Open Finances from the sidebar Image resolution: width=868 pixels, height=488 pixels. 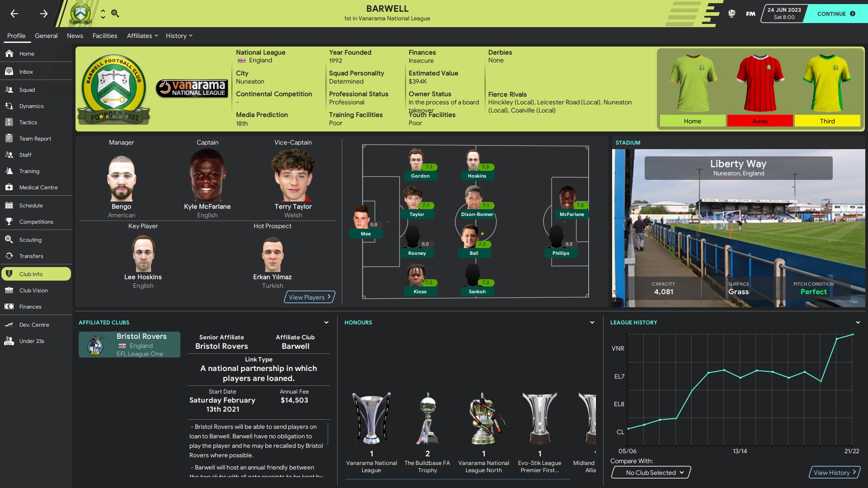(x=36, y=306)
